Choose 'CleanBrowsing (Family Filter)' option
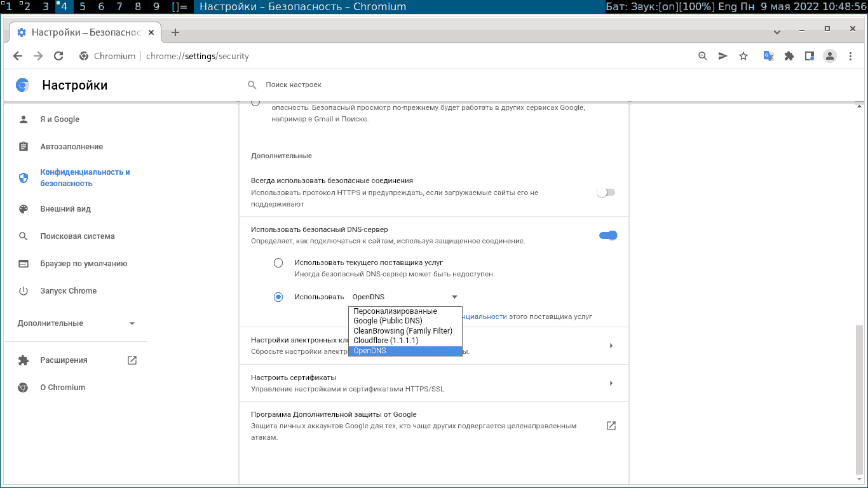 tap(405, 331)
